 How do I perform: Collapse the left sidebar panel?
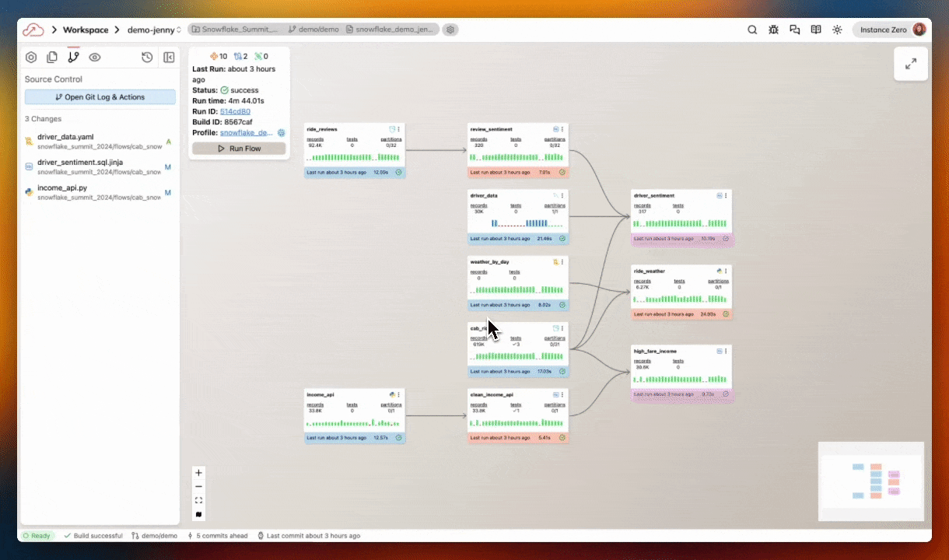168,57
